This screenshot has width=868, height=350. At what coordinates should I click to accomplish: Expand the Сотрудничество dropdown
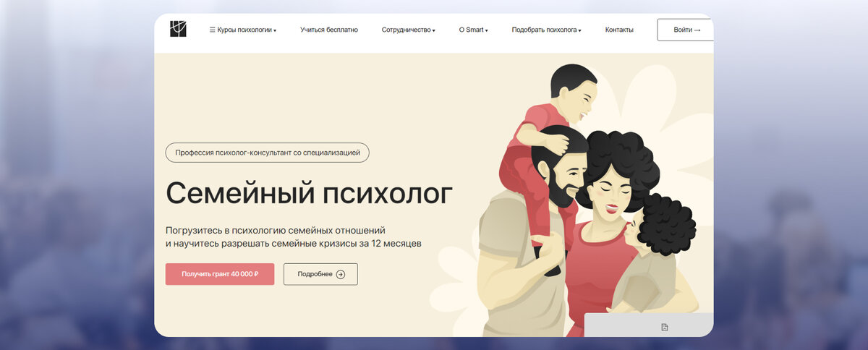pos(409,30)
